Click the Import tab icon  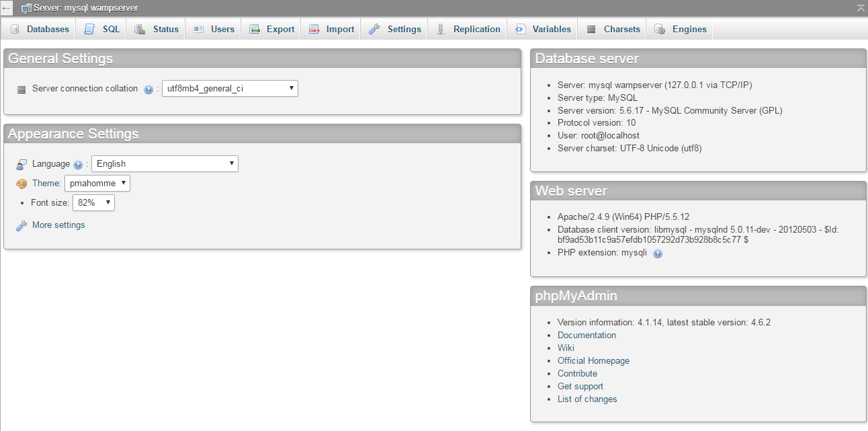tap(314, 30)
